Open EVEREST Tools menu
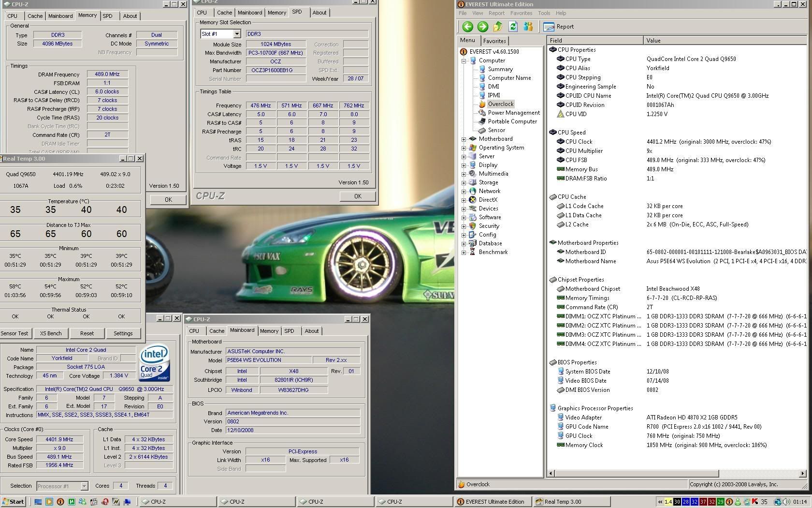 (x=544, y=13)
